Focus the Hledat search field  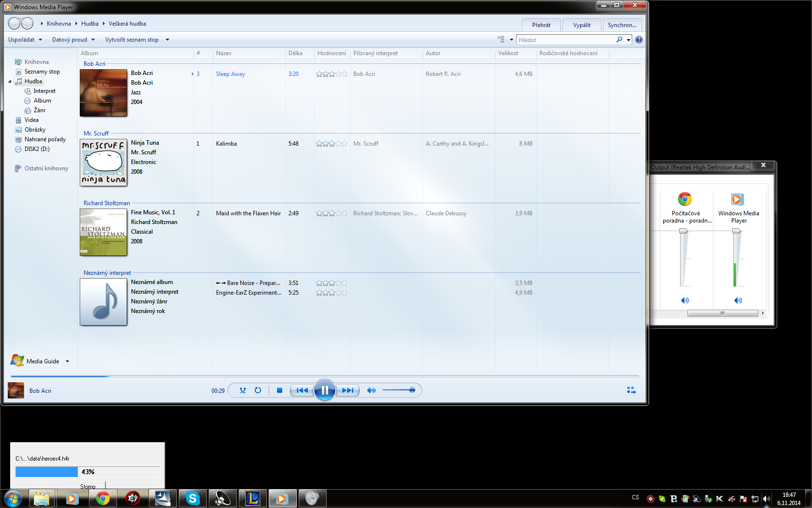(x=565, y=40)
